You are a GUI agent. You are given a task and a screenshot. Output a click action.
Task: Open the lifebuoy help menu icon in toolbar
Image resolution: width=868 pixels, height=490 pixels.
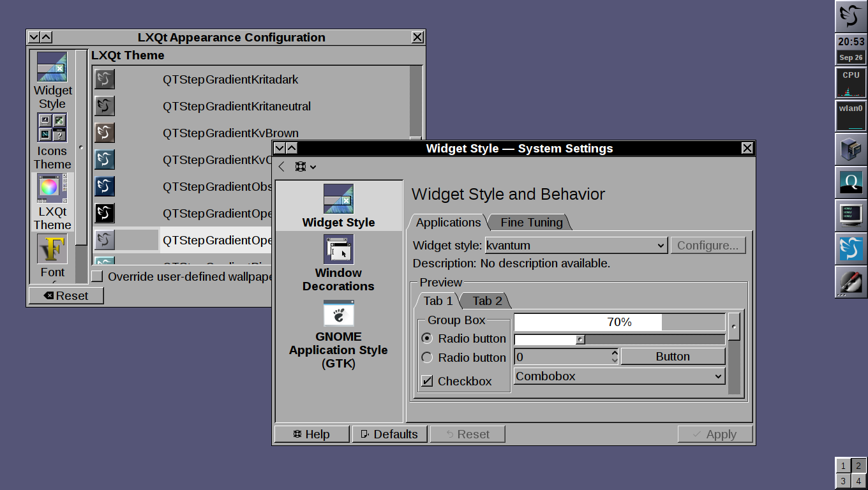(x=305, y=167)
